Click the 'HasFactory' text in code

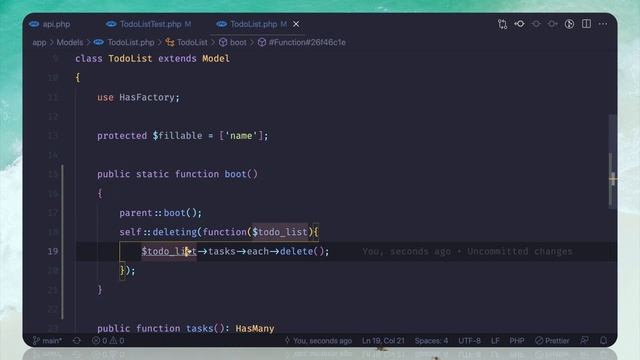147,97
